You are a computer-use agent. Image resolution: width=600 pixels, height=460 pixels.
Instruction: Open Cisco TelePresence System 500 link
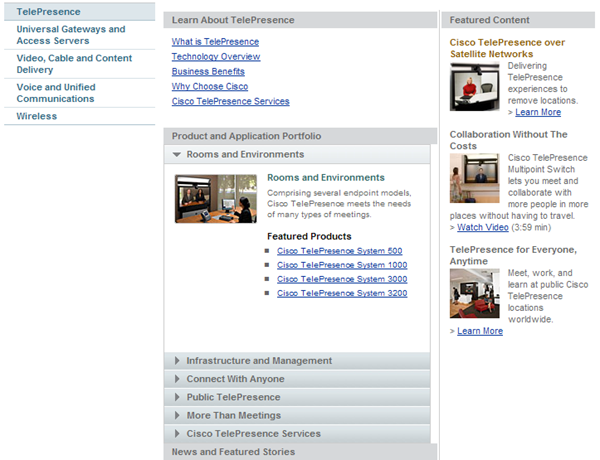tap(339, 251)
